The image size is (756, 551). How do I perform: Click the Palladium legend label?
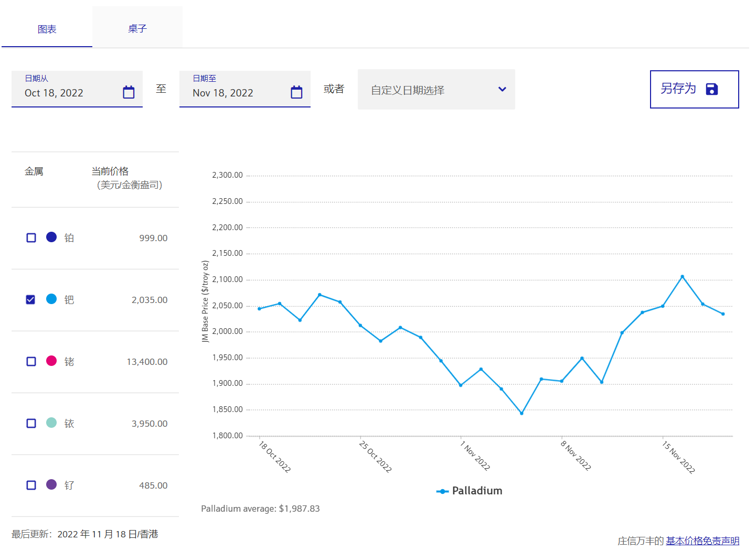(477, 491)
